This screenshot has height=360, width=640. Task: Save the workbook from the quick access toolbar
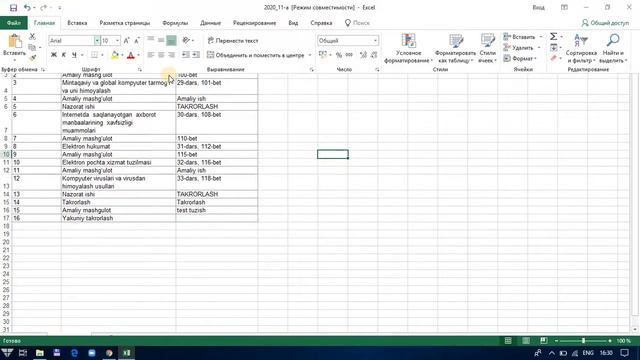coord(13,8)
